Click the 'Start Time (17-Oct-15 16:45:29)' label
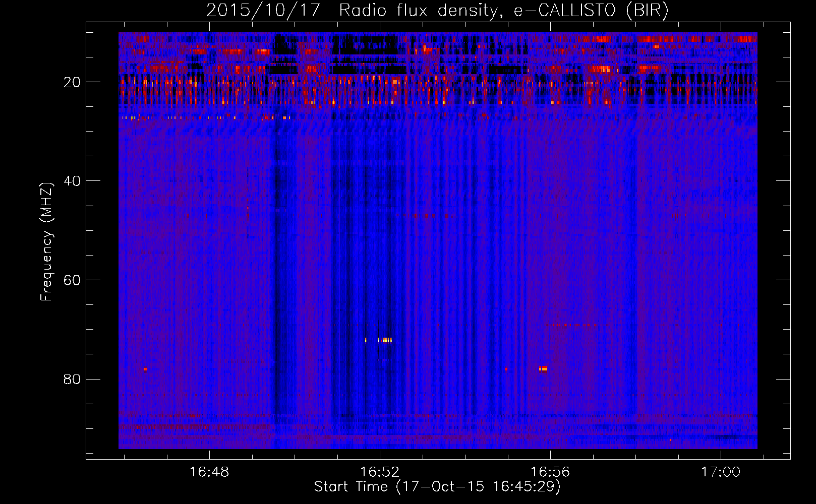Viewport: 816px width, 504px height. point(437,487)
